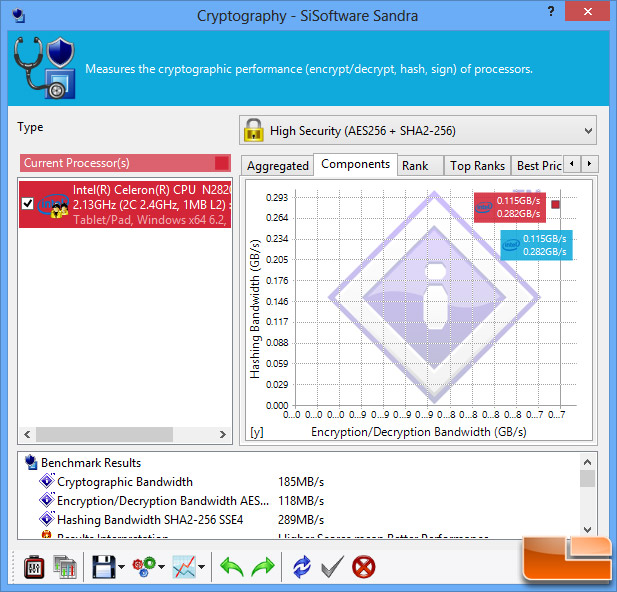Click the Current Processor(s) red color swatch

pyautogui.click(x=222, y=163)
